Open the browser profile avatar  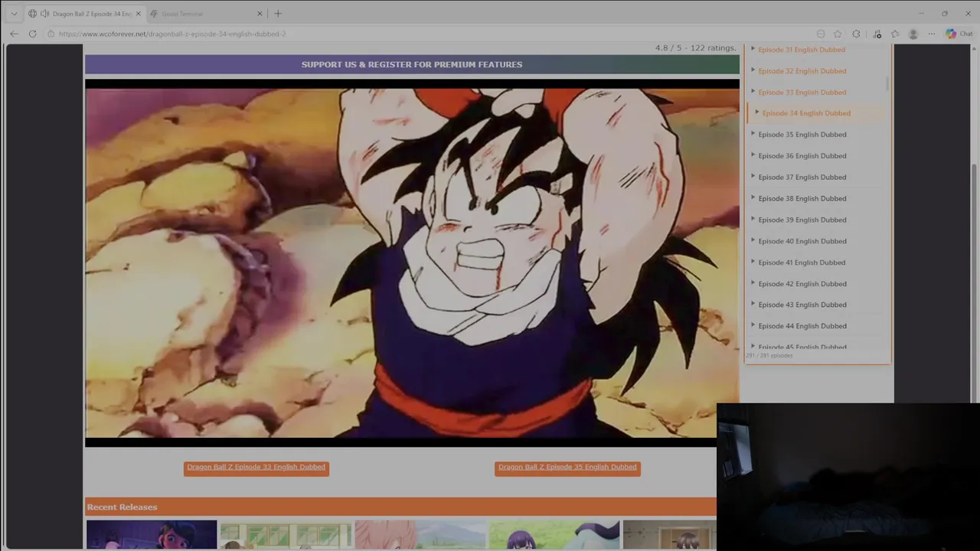point(913,34)
